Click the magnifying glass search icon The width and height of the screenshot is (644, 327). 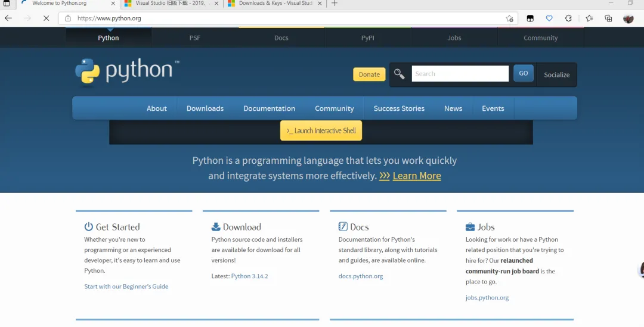pyautogui.click(x=399, y=74)
